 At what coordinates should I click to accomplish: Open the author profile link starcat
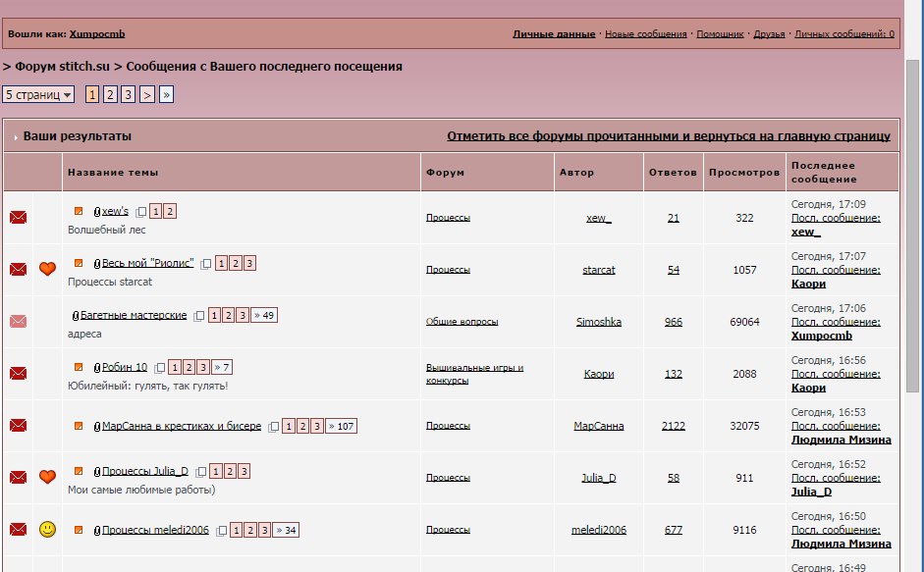pyautogui.click(x=598, y=270)
